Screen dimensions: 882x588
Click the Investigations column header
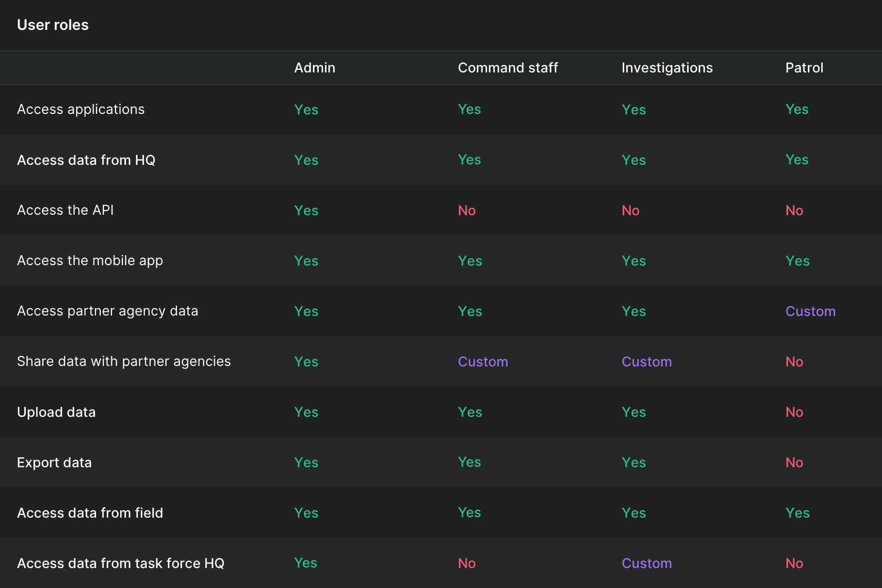667,68
